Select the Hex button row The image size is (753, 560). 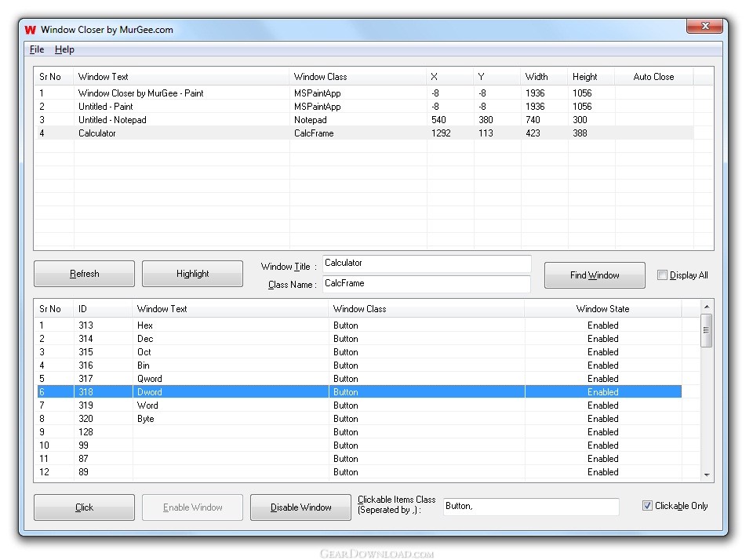[x=359, y=325]
